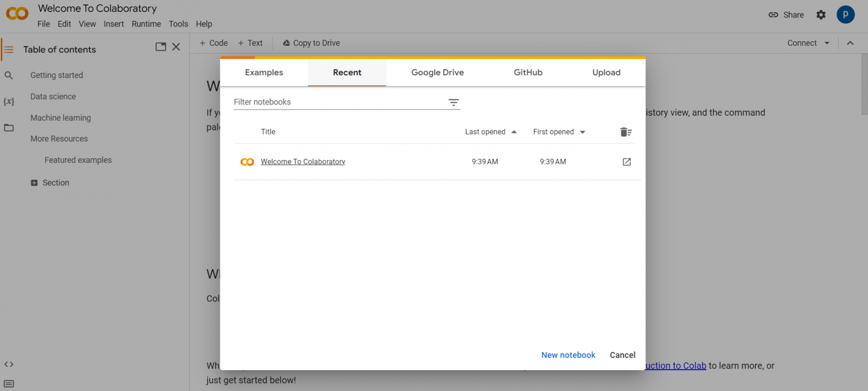The image size is (868, 391).
Task: Click the Code snippets icon at the bottom sidebar
Action: coord(9,364)
